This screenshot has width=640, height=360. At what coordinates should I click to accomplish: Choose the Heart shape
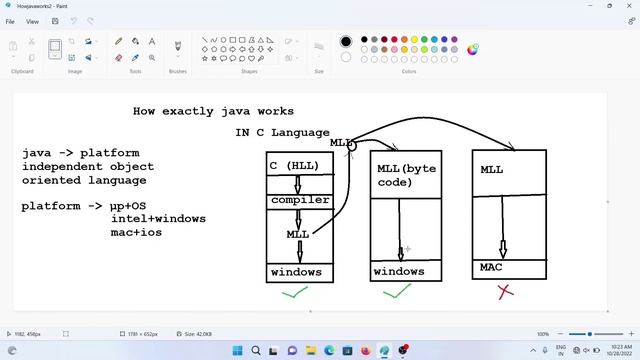pos(251,58)
